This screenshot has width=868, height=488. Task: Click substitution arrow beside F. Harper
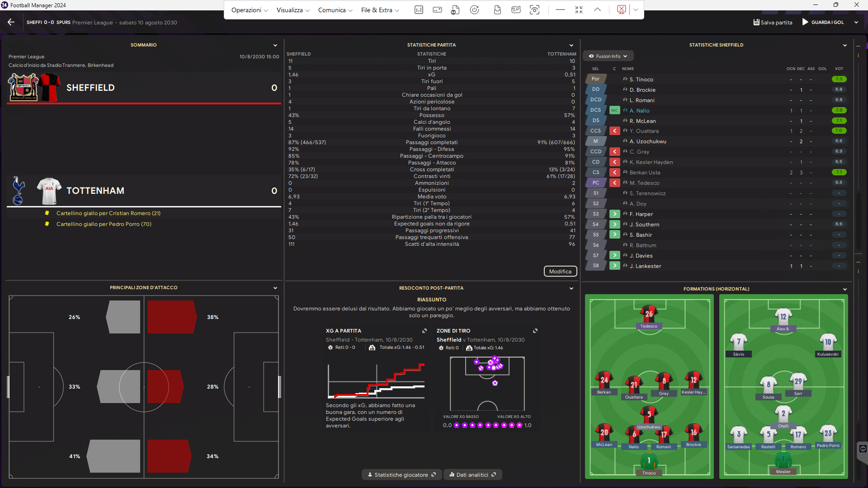point(614,214)
